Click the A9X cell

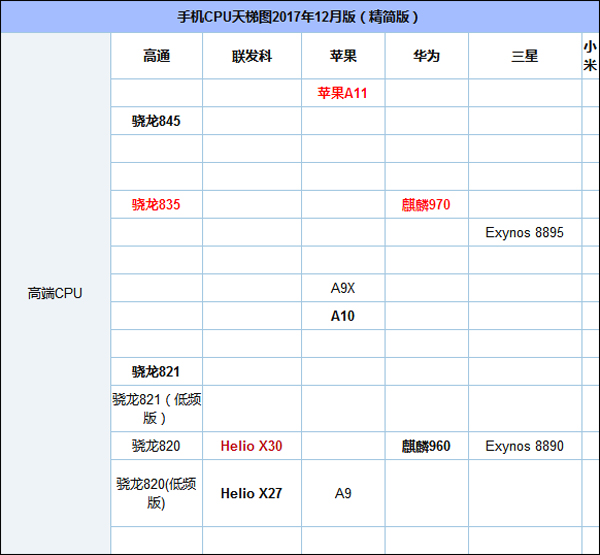click(343, 288)
